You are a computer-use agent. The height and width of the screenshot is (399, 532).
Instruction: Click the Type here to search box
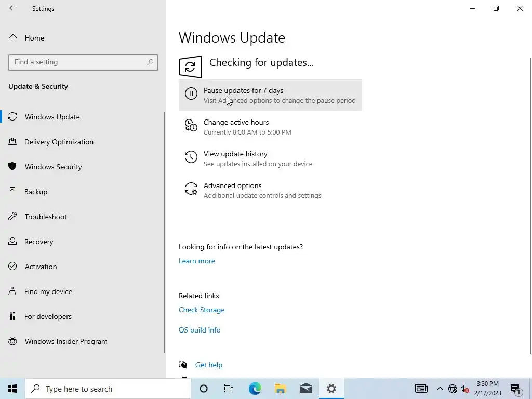(x=108, y=389)
